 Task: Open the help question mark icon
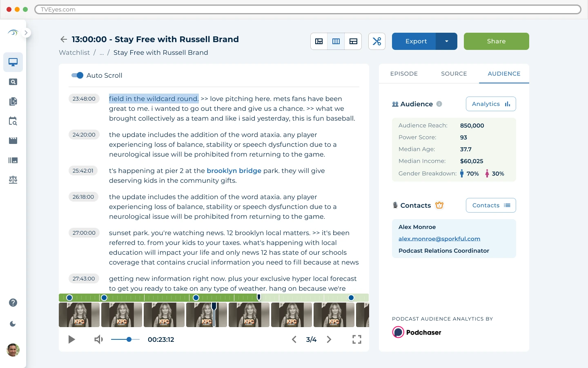coord(13,303)
